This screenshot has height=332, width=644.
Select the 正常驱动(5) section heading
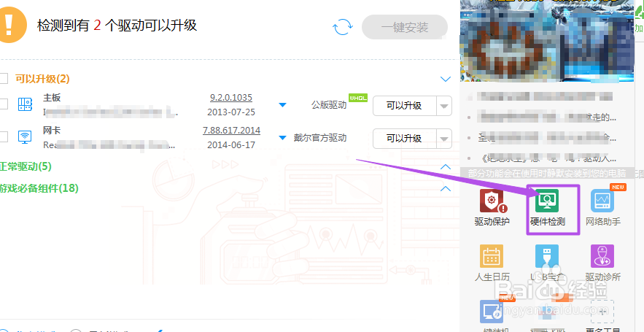(26, 166)
